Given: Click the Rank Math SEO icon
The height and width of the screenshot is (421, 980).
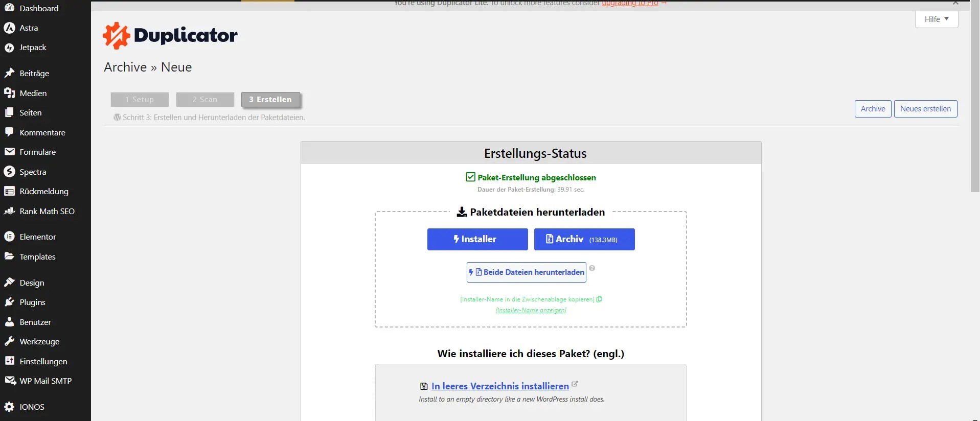Looking at the screenshot, I should (9, 211).
